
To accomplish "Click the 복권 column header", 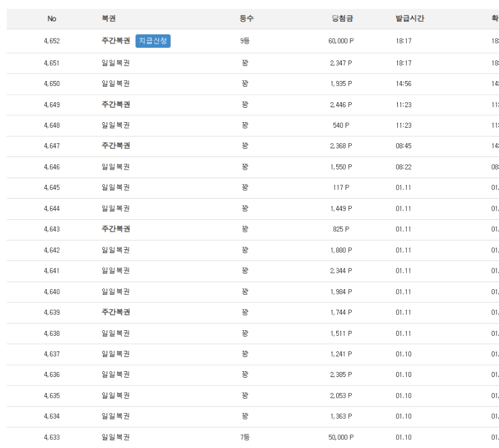I will 109,19.
